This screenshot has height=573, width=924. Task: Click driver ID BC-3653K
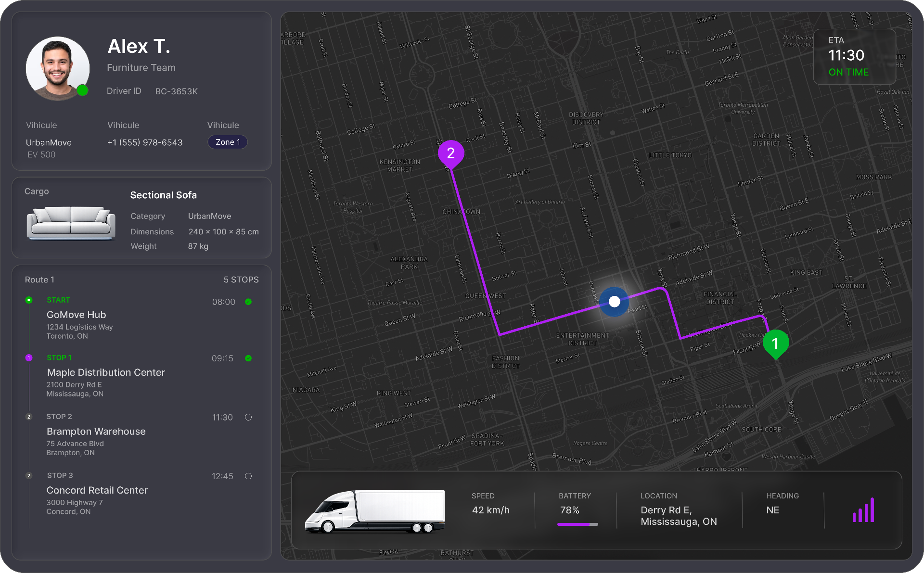click(x=176, y=91)
